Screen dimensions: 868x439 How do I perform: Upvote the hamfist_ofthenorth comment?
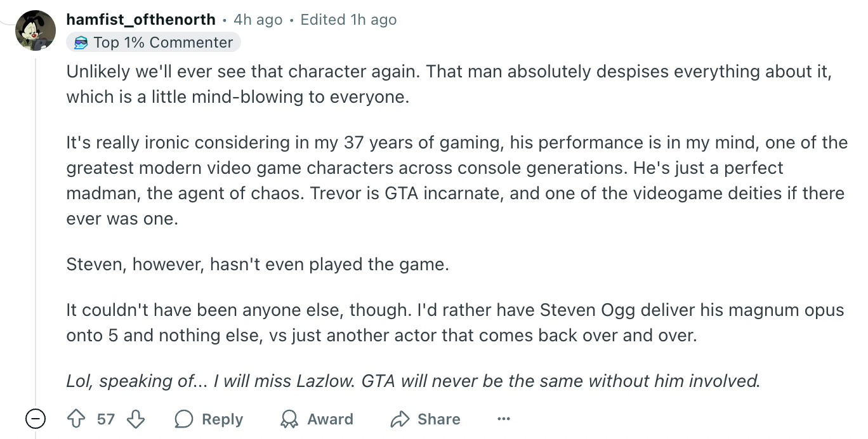coord(76,419)
